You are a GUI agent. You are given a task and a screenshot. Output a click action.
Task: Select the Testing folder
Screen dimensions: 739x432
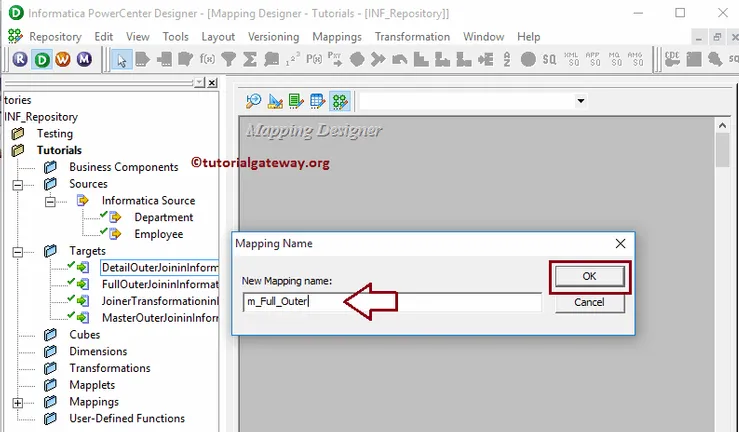click(x=55, y=134)
